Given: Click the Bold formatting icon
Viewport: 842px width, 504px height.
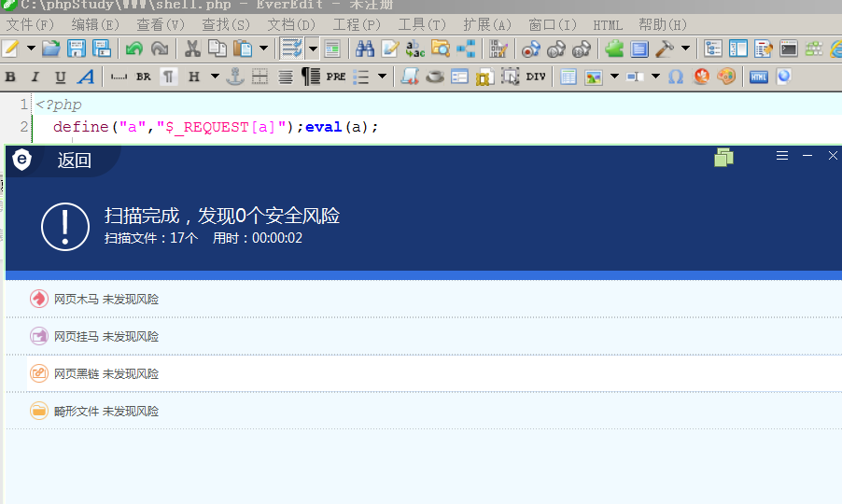Looking at the screenshot, I should 10,77.
